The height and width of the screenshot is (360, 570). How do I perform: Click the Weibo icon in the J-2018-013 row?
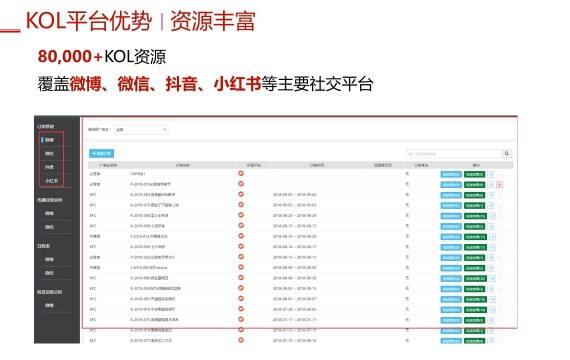[x=241, y=236]
